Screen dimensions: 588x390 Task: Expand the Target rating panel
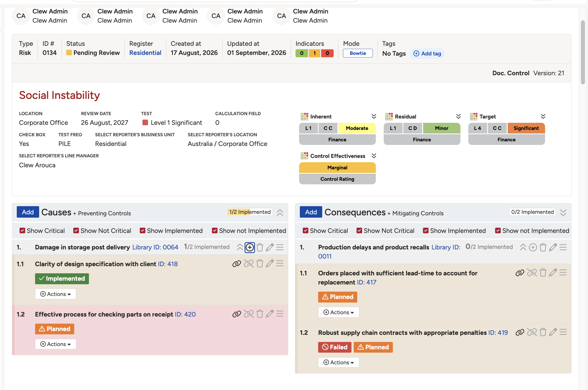tap(543, 116)
